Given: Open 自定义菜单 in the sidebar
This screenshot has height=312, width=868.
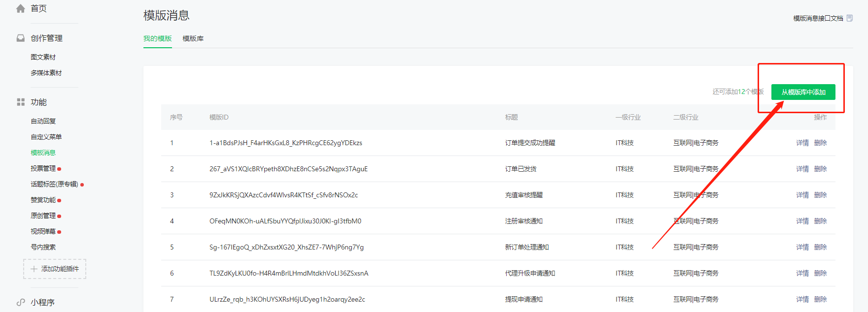Looking at the screenshot, I should click(x=46, y=137).
